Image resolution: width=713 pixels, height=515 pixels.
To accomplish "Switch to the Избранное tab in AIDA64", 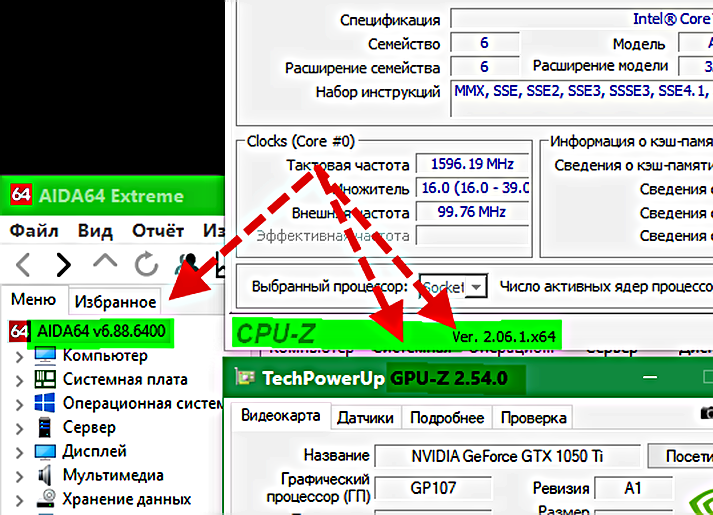I will [115, 301].
